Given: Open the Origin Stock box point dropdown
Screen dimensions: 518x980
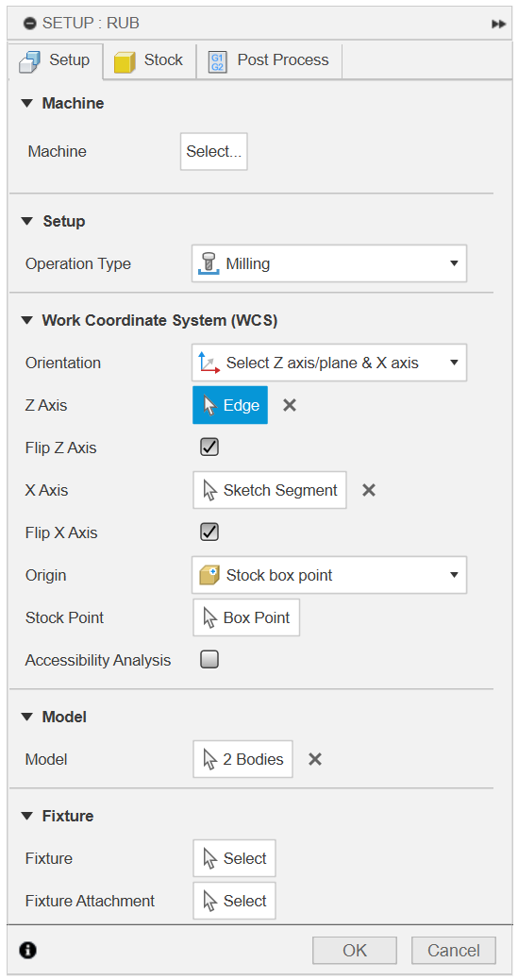Looking at the screenshot, I should [329, 575].
